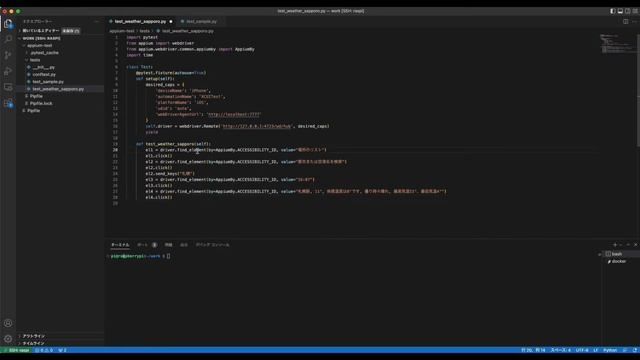
Task: Open __init__.py in the file tree
Action: coord(43,67)
